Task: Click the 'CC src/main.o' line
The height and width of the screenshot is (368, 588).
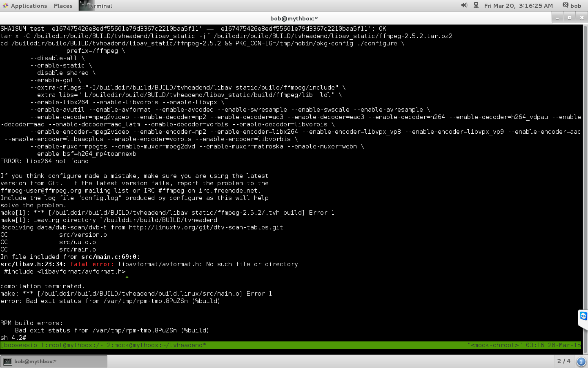Action: click(48, 249)
